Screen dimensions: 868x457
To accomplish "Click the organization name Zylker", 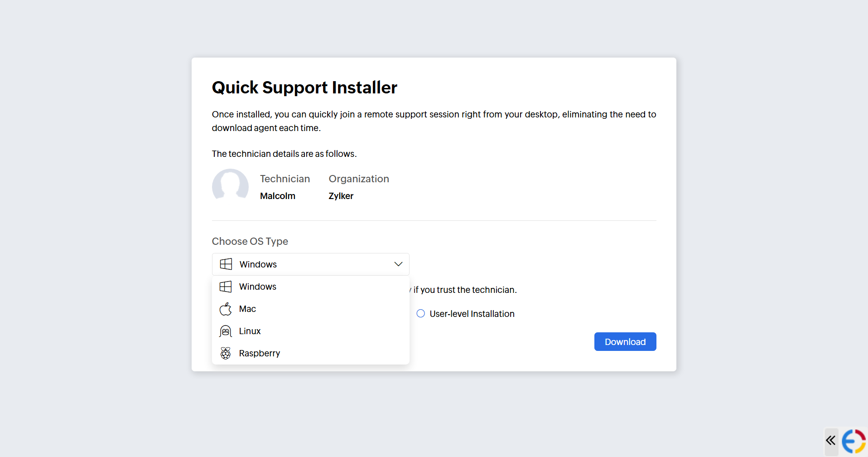I will coord(341,196).
